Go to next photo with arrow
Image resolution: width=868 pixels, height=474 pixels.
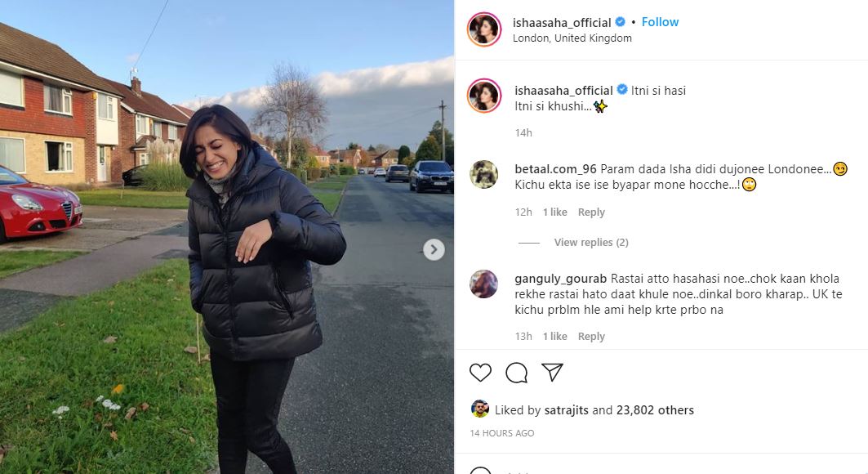click(434, 250)
